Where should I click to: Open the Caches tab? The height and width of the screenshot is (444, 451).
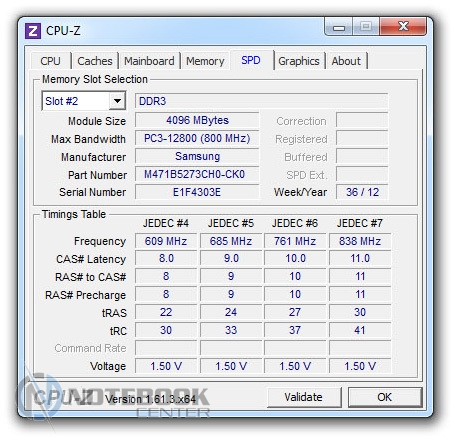click(95, 61)
